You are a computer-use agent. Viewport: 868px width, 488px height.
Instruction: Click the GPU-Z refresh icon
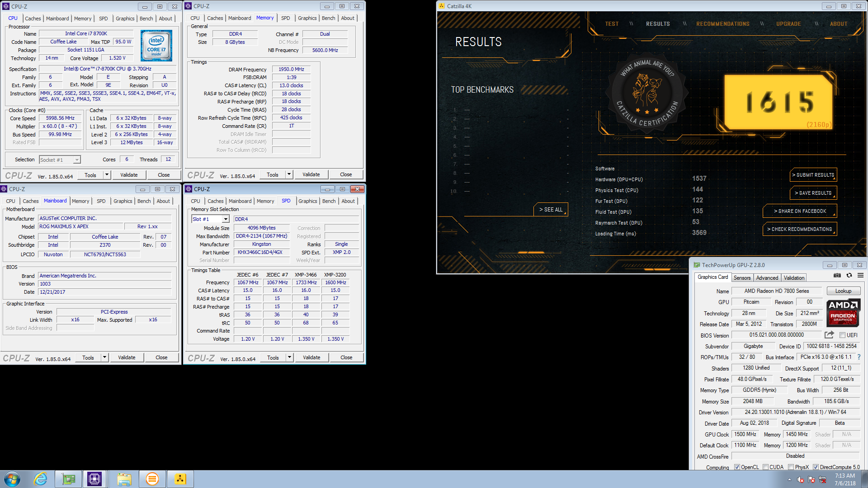(849, 275)
